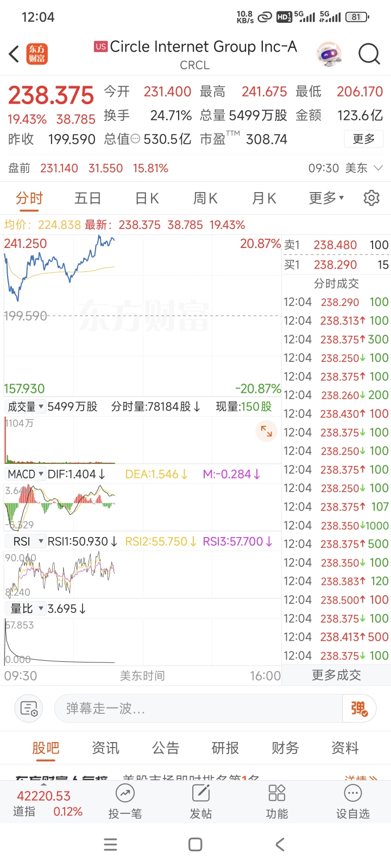Viewport: 391px width, 868px height.
Task: Open the 公告 announcements tab
Action: (x=166, y=748)
